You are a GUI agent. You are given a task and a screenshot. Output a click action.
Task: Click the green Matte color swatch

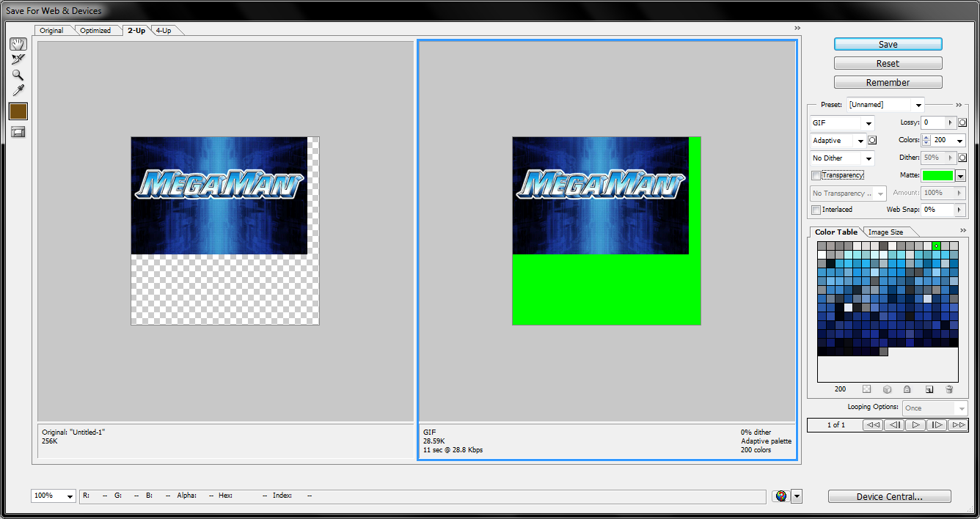click(937, 176)
